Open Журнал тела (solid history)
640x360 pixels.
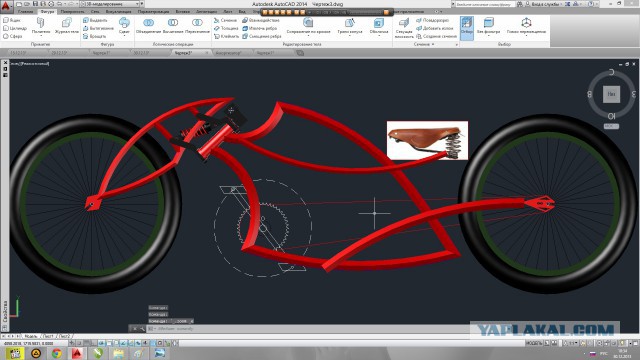coord(67,26)
